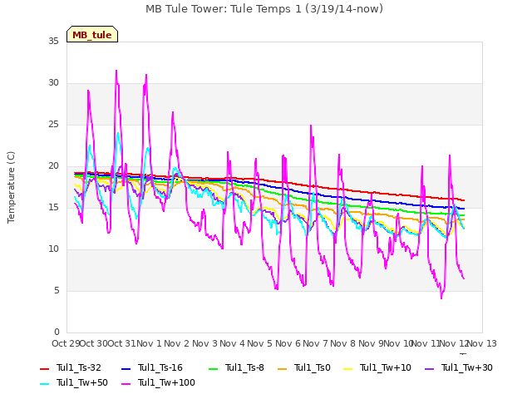
Task: Click the Nov 13 x-axis date label
Action: (482, 343)
